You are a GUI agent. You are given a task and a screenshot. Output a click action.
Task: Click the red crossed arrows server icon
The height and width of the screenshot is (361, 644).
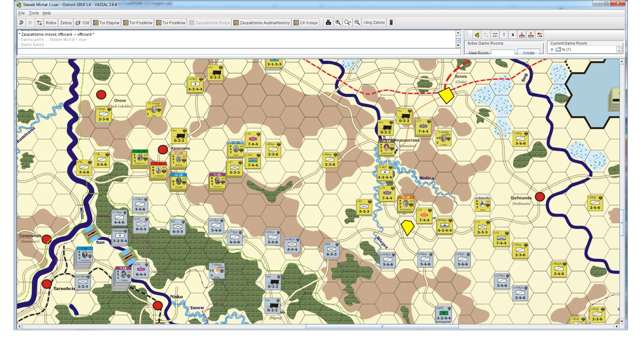click(x=540, y=35)
